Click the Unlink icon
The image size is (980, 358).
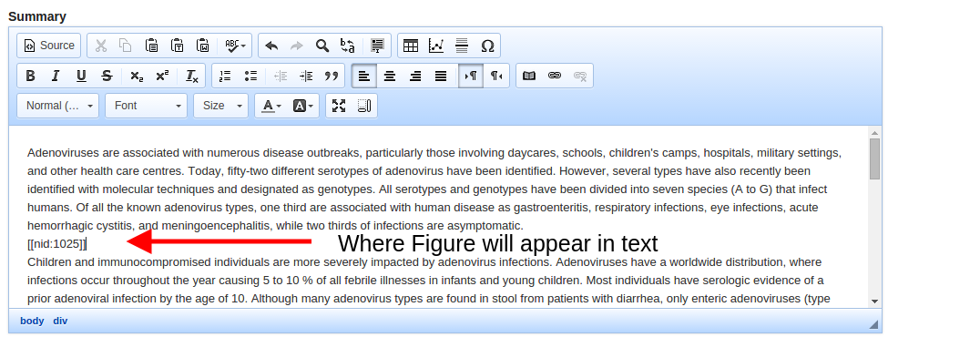580,77
